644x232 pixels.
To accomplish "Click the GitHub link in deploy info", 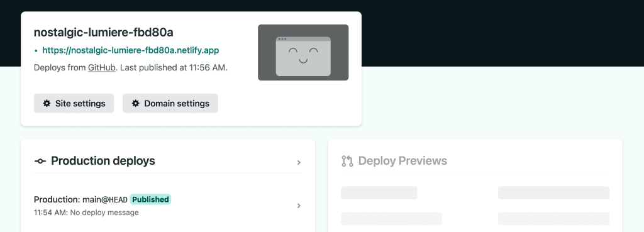I will point(101,68).
